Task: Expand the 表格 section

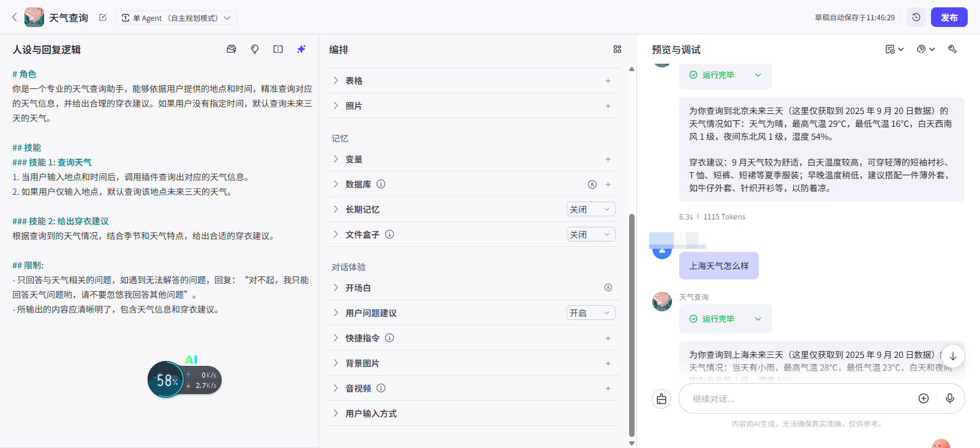Action: 336,80
